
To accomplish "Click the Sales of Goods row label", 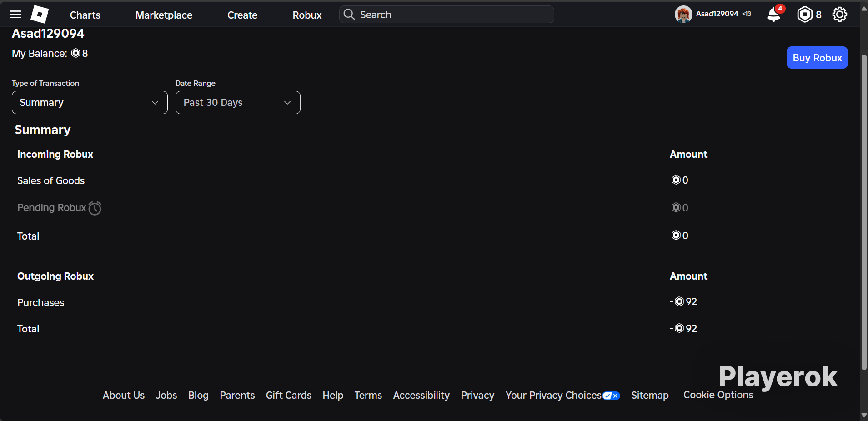I will pos(51,181).
